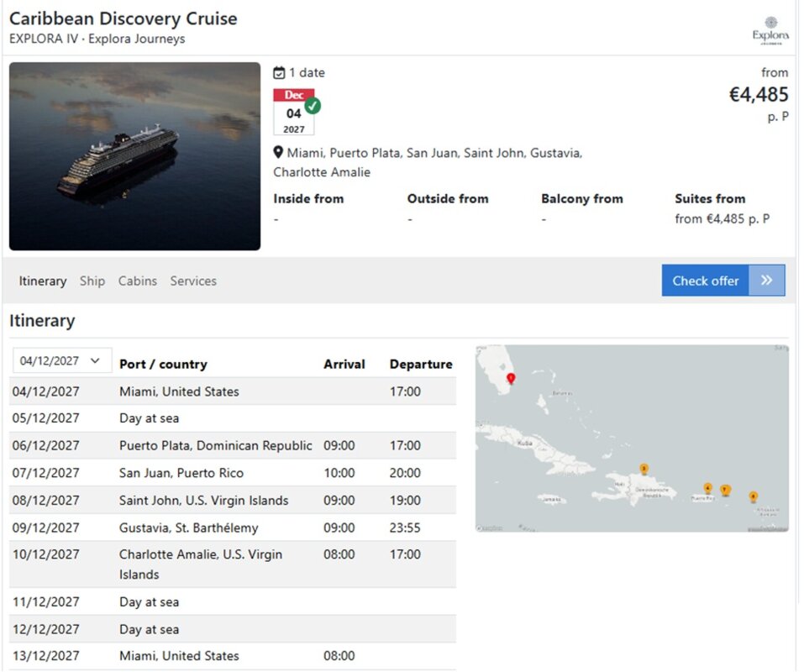This screenshot has width=804, height=672.
Task: Click the green checkmark on date tile
Action: 313,106
